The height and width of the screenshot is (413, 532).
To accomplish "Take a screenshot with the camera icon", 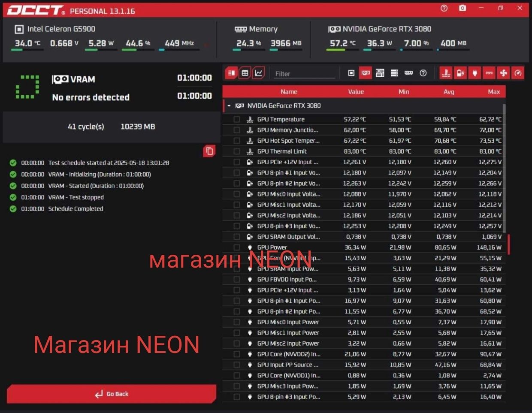I will coord(462,8).
